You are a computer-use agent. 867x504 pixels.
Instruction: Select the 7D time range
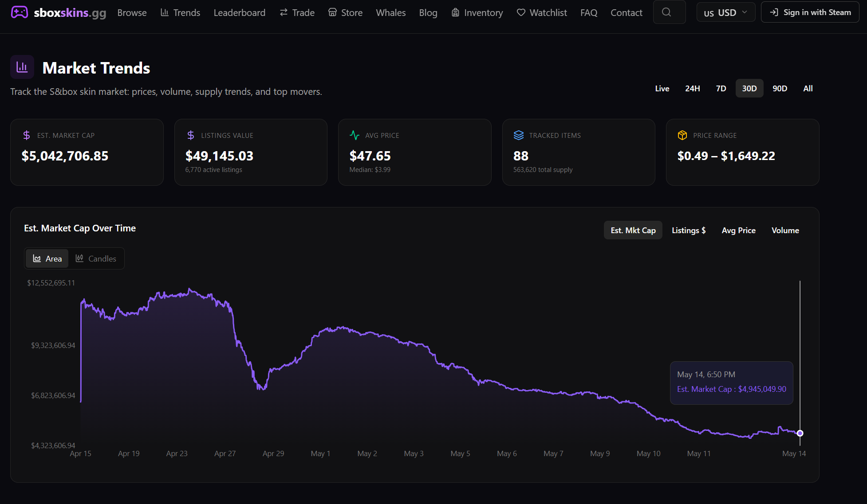click(x=721, y=88)
